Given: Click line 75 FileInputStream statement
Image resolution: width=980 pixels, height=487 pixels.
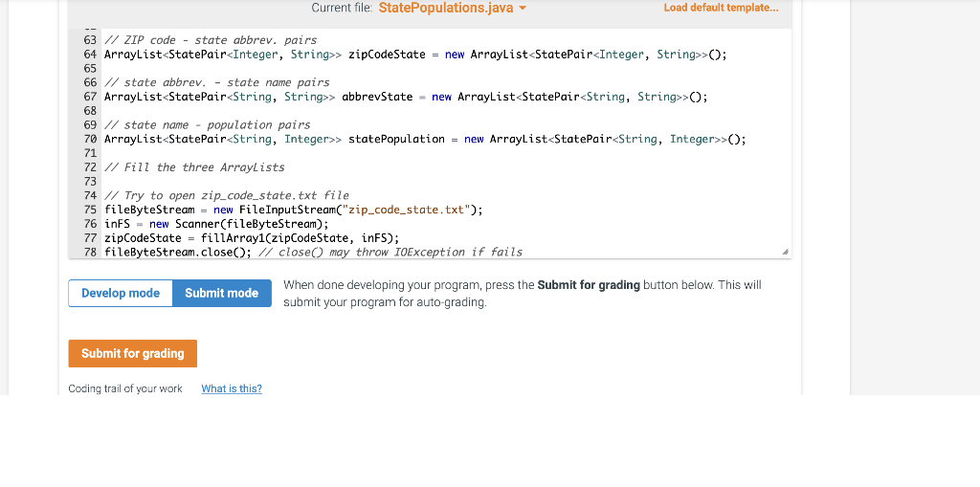Looking at the screenshot, I should 294,210.
